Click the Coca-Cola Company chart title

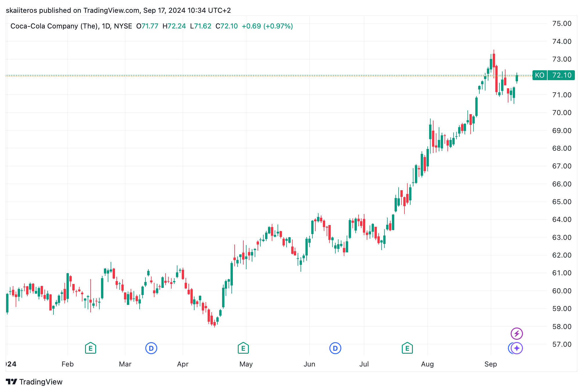(x=71, y=26)
